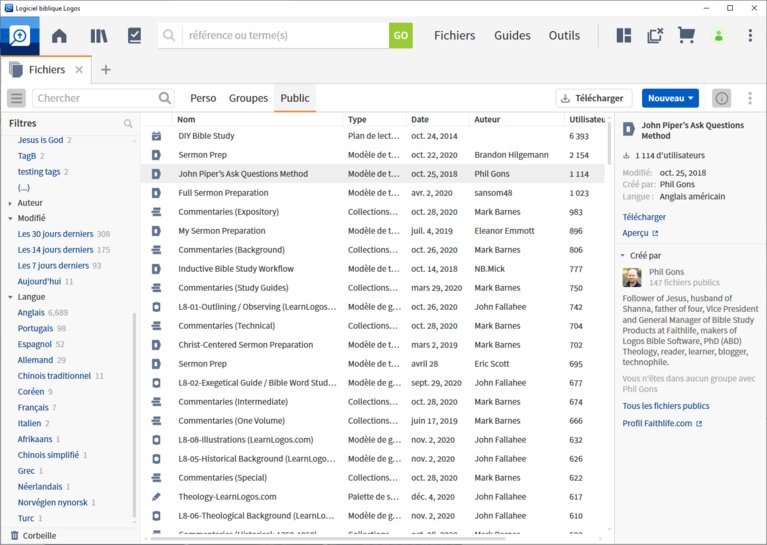Click the close all panels icon
767x545 pixels.
[655, 35]
